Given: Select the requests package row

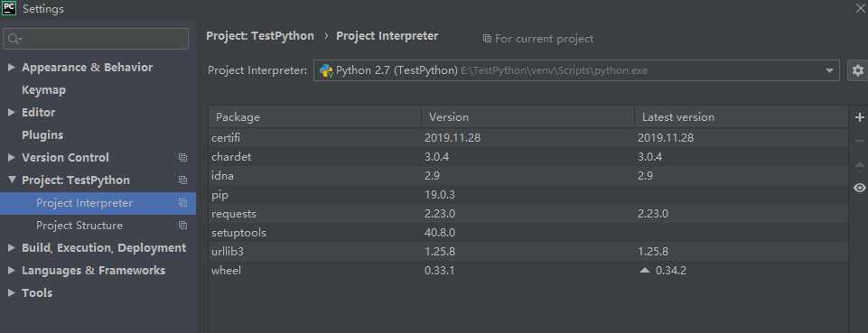Looking at the screenshot, I should (528, 214).
